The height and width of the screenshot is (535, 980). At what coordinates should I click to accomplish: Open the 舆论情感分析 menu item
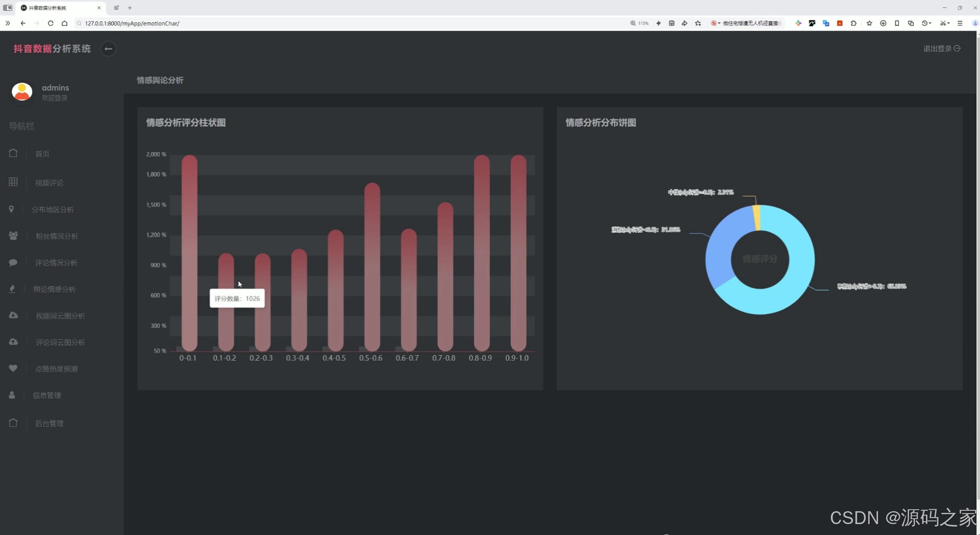(54, 289)
